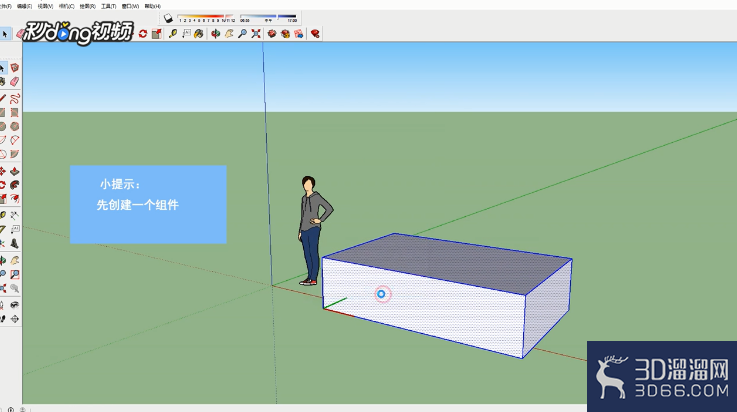Select the Move tool in left toolbar
This screenshot has width=737, height=412.
(x=3, y=171)
